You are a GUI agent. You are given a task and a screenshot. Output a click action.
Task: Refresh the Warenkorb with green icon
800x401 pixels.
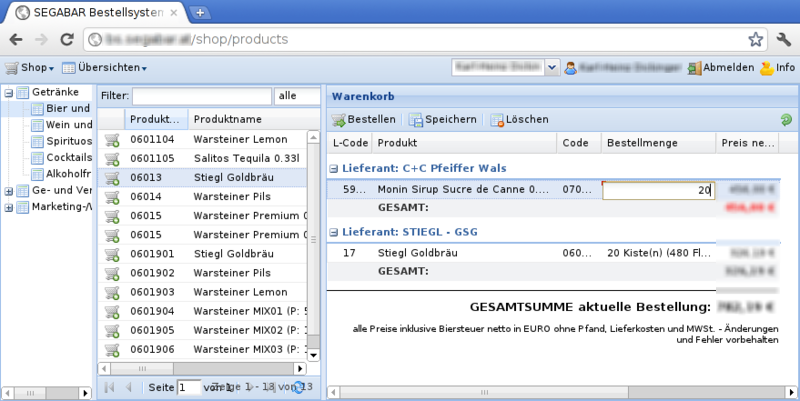[786, 120]
